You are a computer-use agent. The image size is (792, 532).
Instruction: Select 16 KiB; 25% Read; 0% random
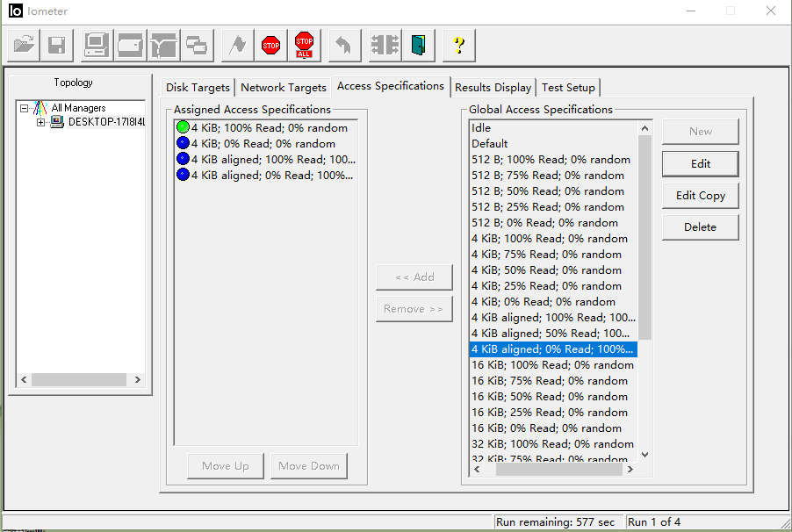553,413
